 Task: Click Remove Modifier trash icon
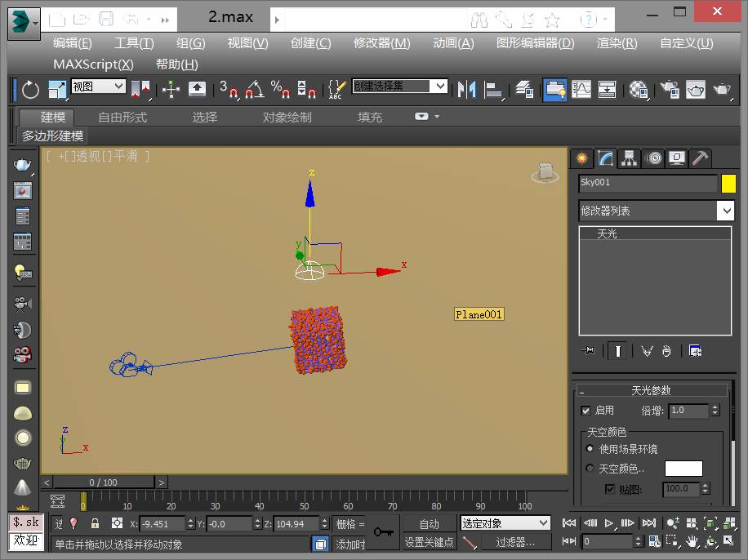[x=666, y=351]
